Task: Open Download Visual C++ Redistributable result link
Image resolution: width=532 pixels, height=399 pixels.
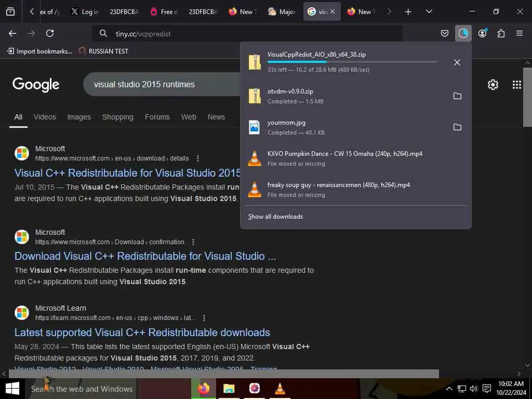Action: click(x=145, y=256)
